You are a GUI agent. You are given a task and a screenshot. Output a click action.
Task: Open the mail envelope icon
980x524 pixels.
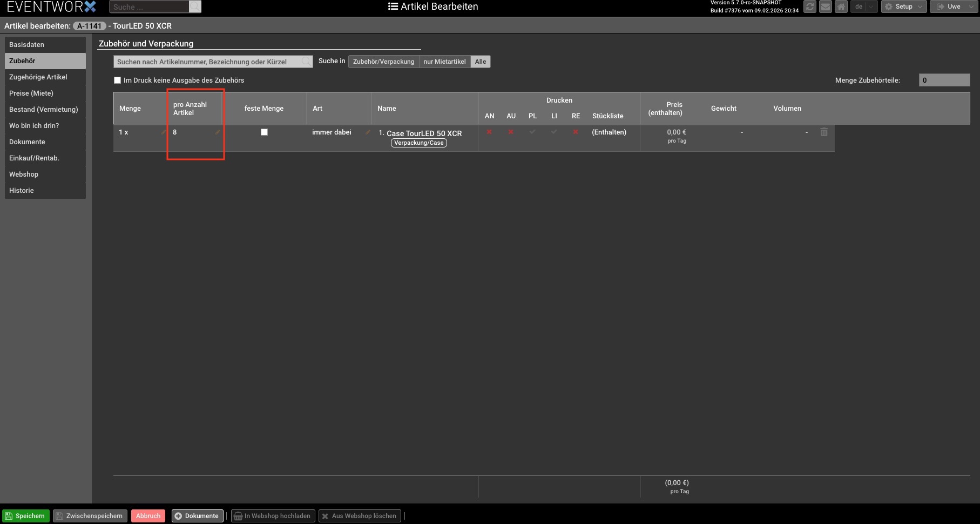point(825,6)
